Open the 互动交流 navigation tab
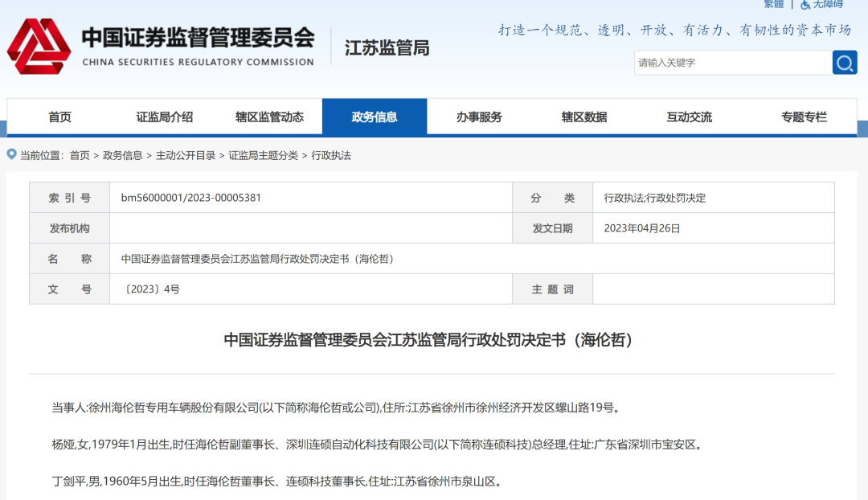868x500 pixels. tap(690, 117)
